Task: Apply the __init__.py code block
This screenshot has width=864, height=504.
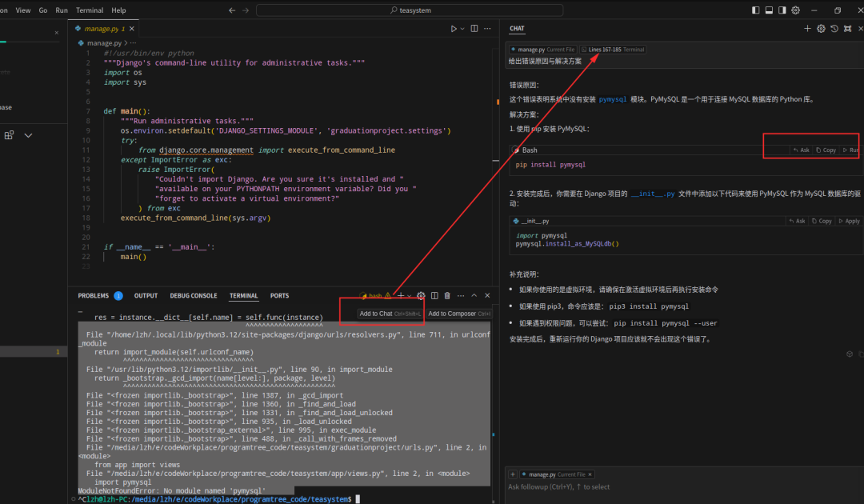Action: point(849,221)
